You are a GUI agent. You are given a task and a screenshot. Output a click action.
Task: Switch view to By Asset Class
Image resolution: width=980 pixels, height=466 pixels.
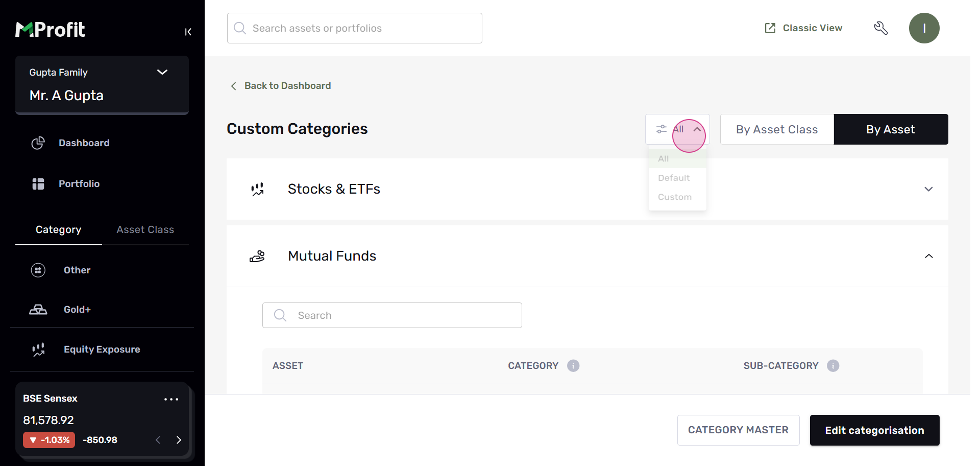(x=777, y=129)
